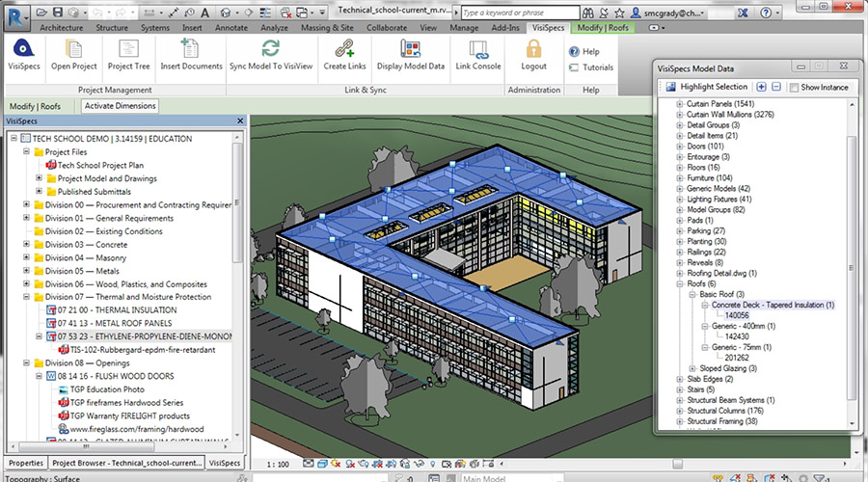868x482 pixels.
Task: Click the VisiSpecs logo button in ribbon
Action: pyautogui.click(x=24, y=55)
